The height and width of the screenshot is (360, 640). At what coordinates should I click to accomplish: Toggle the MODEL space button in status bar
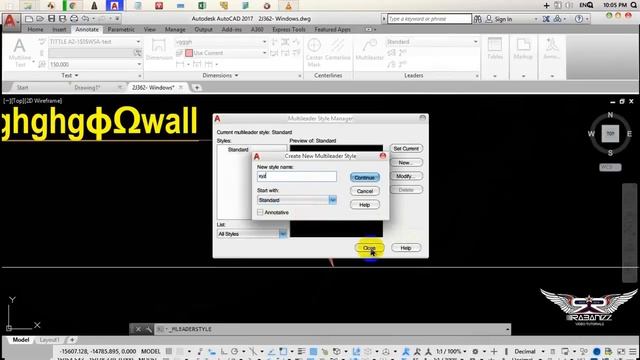pos(151,351)
